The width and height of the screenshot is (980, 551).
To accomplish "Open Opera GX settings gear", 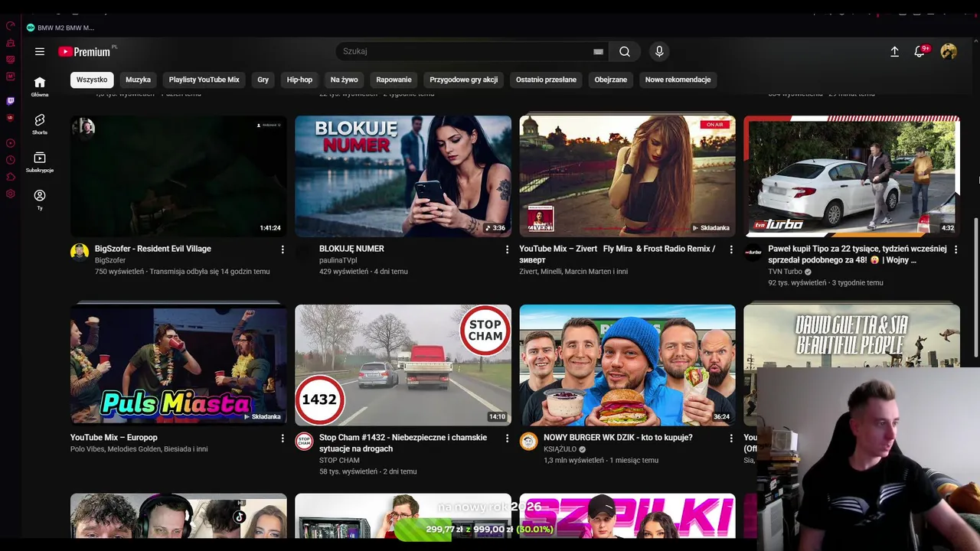I will [11, 194].
